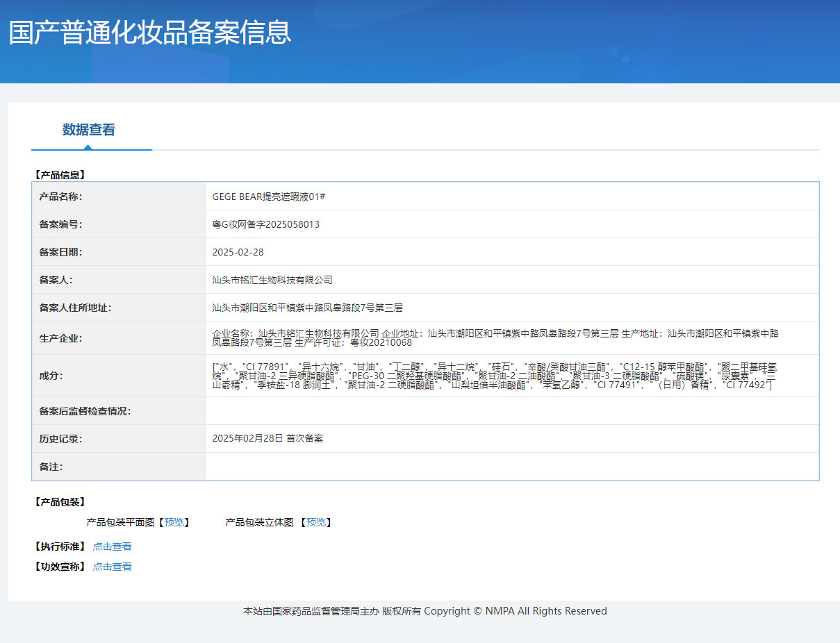840x643 pixels.
Task: Click address value in 备案人住所地址 row
Action: (x=307, y=308)
